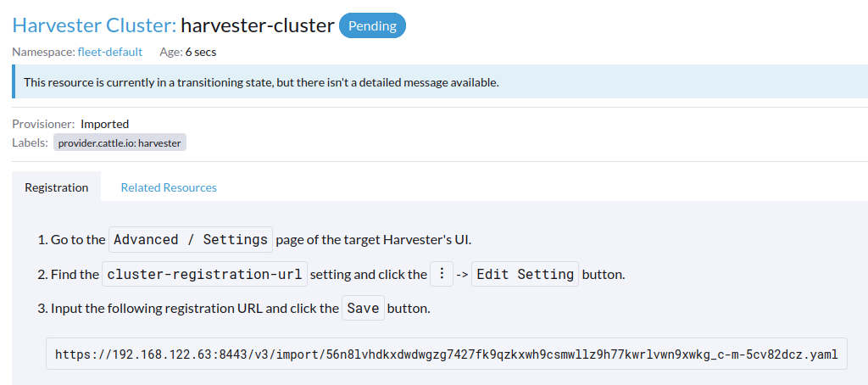Click the cluster-registration-url setting name
The image size is (868, 385).
point(204,275)
